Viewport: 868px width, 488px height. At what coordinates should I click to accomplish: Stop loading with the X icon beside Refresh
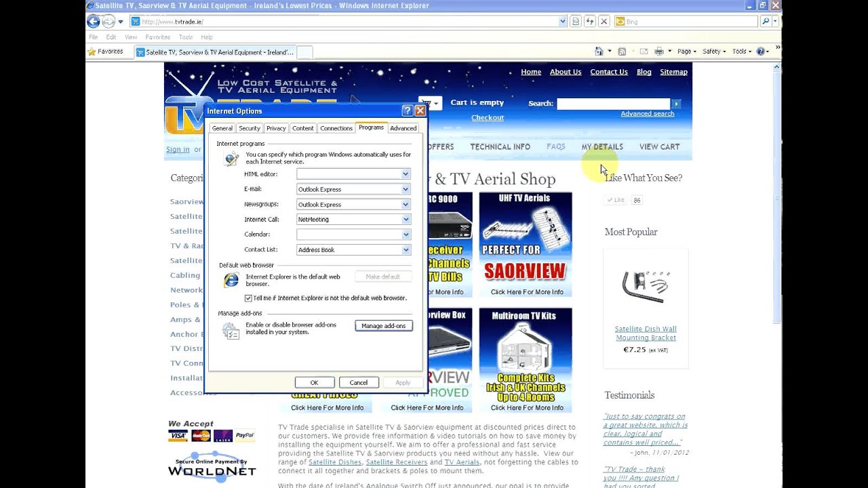604,22
